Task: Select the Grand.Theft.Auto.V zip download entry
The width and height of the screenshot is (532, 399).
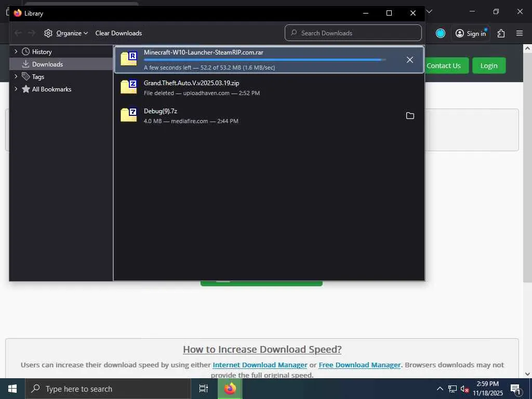Action: pyautogui.click(x=269, y=87)
